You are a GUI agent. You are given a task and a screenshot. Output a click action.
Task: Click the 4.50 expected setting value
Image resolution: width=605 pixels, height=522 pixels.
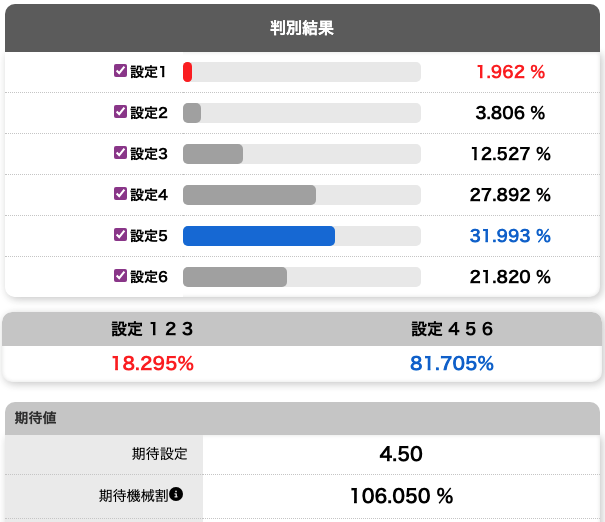pyautogui.click(x=401, y=454)
